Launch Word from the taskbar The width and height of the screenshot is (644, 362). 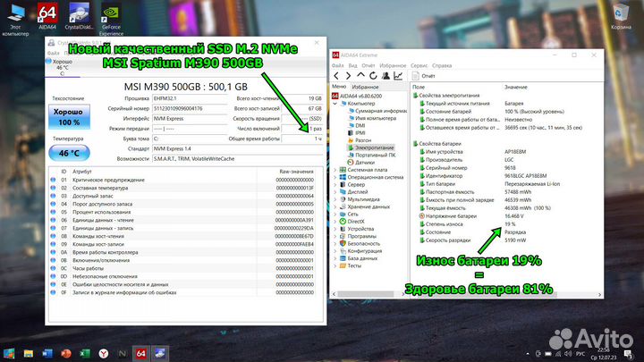pyautogui.click(x=47, y=353)
